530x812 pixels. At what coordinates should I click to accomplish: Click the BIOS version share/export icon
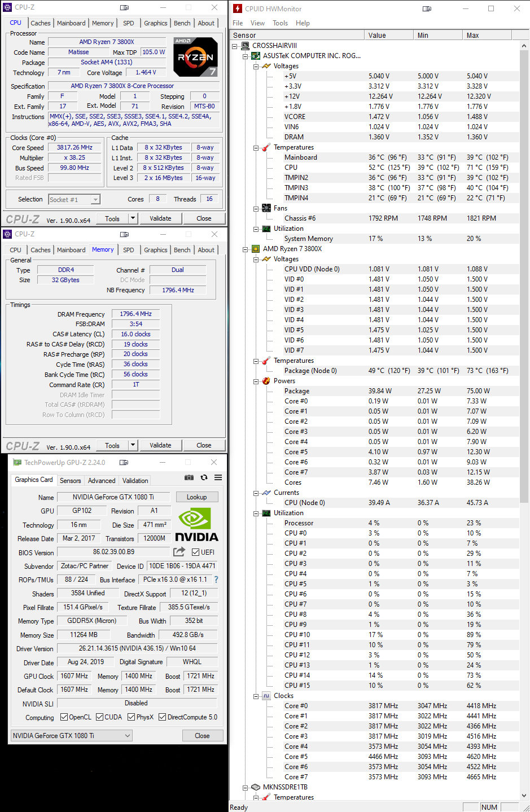pos(179,552)
